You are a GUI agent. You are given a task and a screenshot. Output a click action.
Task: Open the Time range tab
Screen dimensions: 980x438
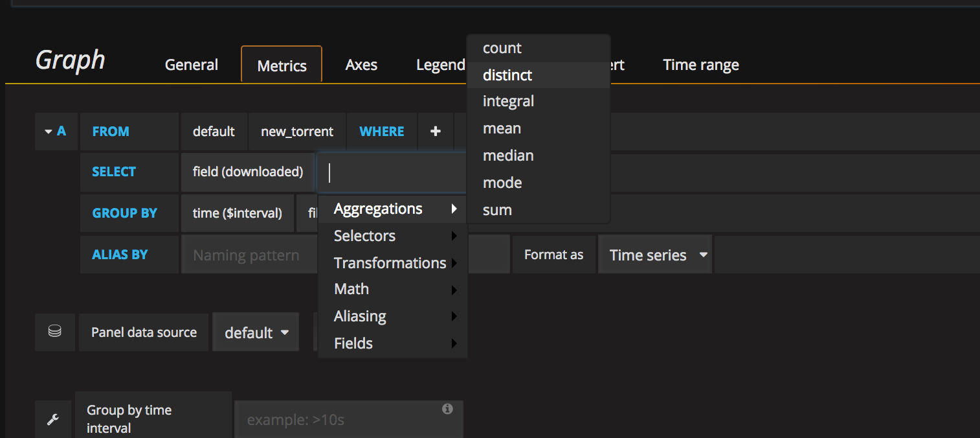click(x=701, y=65)
